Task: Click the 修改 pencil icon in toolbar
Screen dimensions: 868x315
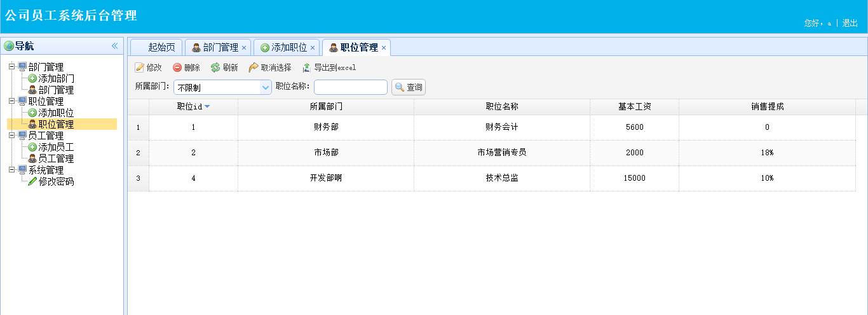Action: click(x=140, y=67)
